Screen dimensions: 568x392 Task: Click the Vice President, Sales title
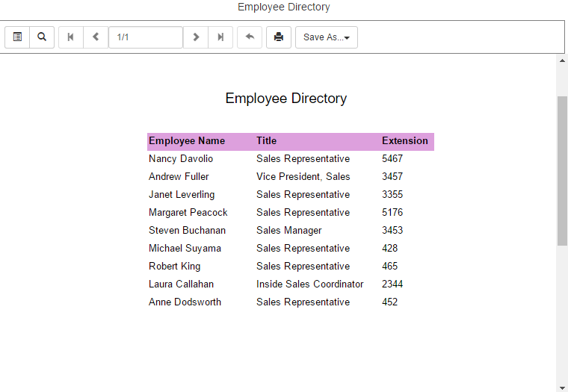pos(303,177)
